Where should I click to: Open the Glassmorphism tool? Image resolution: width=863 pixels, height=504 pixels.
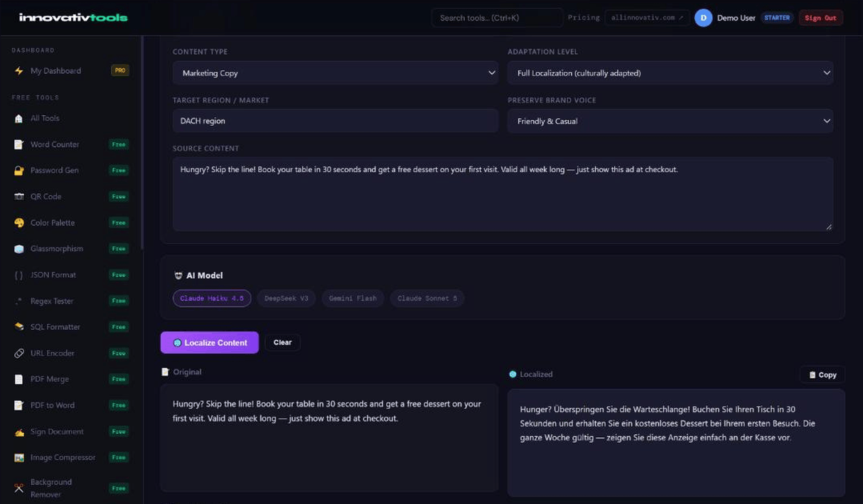pyautogui.click(x=71, y=249)
